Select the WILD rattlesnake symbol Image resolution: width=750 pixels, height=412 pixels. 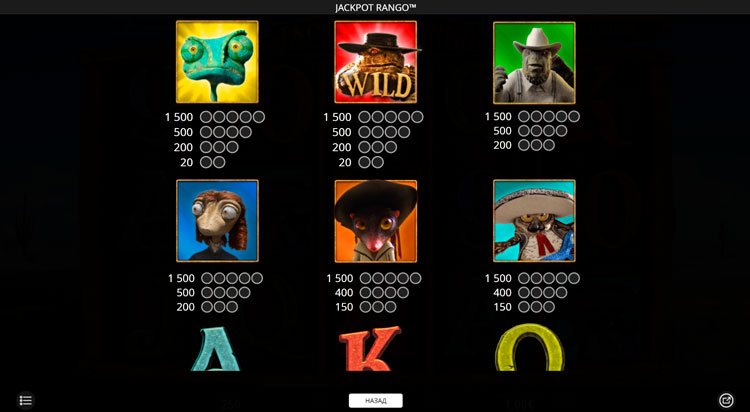(x=376, y=62)
